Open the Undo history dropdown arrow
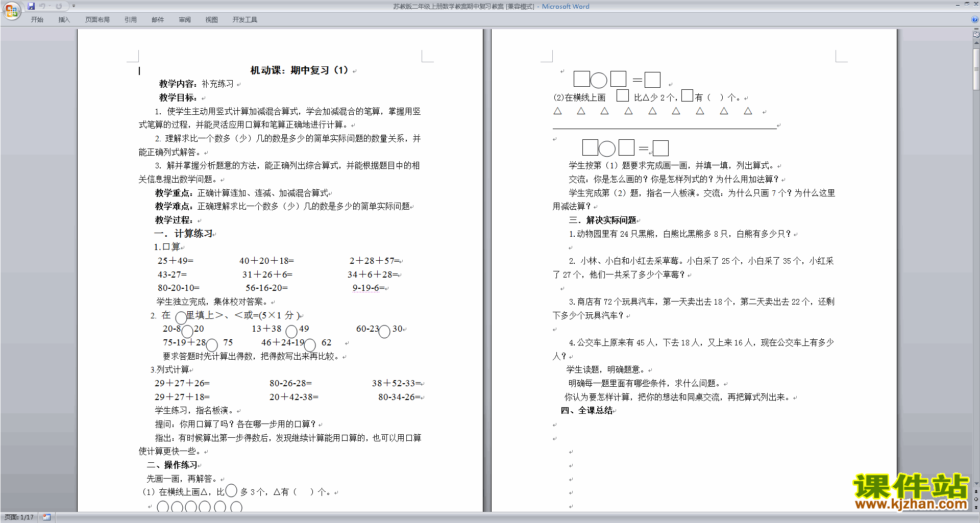980x523 pixels. [x=50, y=6]
